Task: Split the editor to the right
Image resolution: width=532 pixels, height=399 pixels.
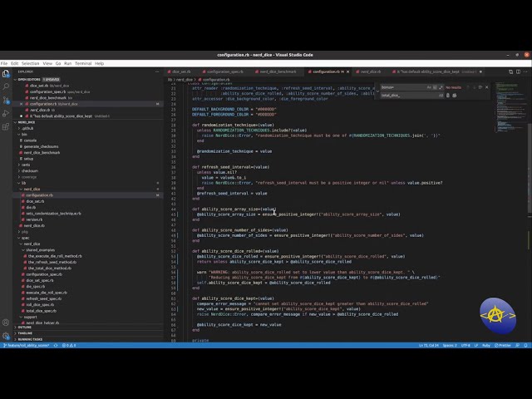Action: pyautogui.click(x=518, y=71)
